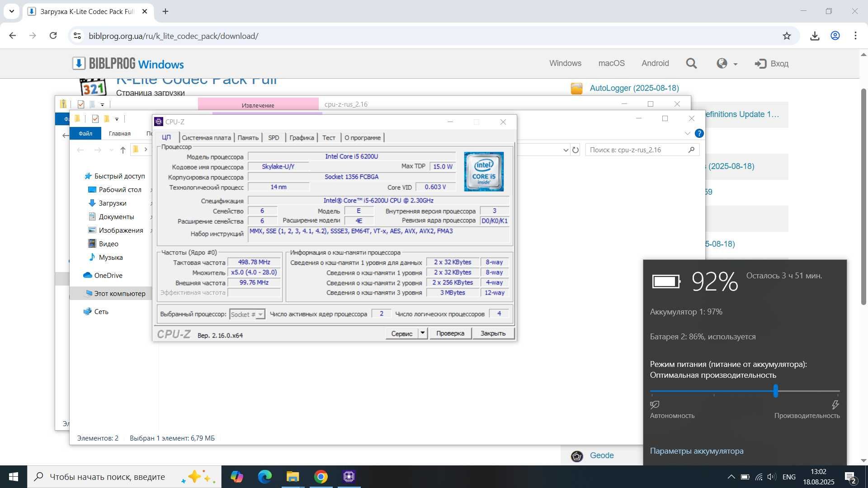Viewport: 868px width, 488px height.
Task: Open the language globe dropdown
Action: click(727, 64)
